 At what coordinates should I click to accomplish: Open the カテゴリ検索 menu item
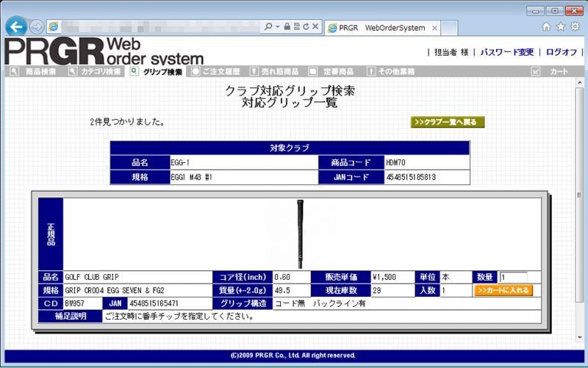tap(101, 71)
